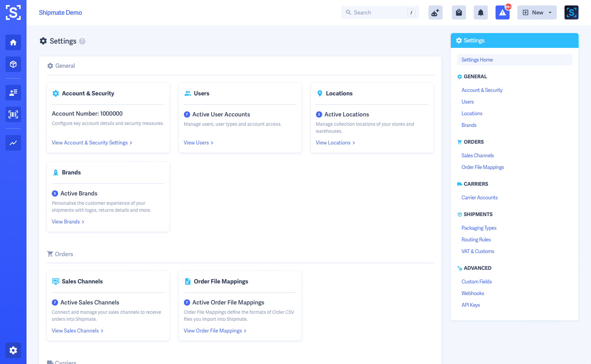Click the Sales Channels monitor card icon

(56, 281)
